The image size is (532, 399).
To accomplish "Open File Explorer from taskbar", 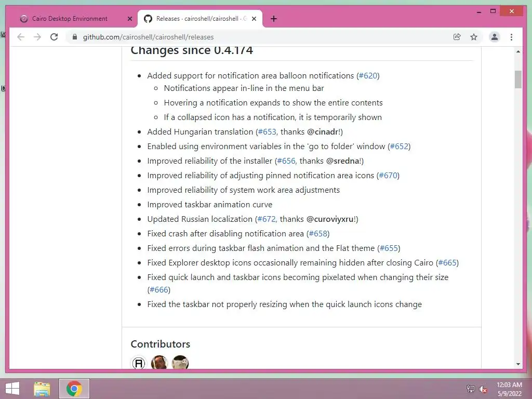I will pos(42,389).
